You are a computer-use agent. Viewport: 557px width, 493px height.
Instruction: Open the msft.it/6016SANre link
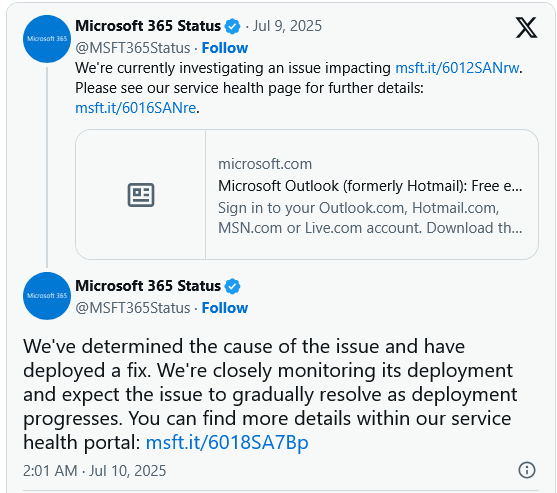coord(136,108)
